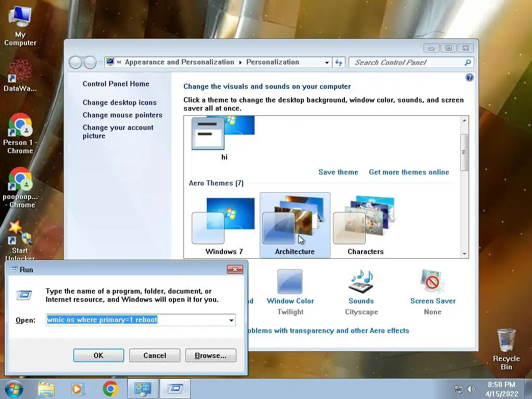532x399 pixels.
Task: Click OK in the Run dialog
Action: pos(98,355)
